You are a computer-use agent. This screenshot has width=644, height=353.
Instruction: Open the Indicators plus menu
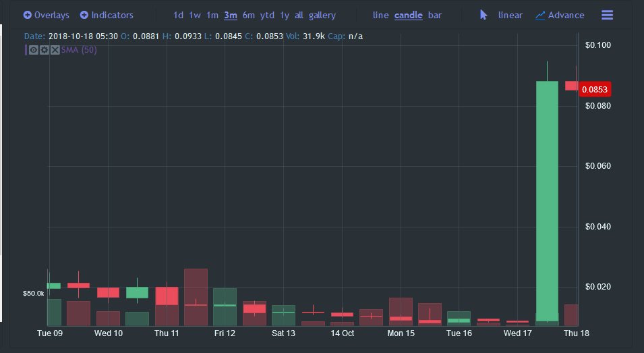tap(107, 16)
